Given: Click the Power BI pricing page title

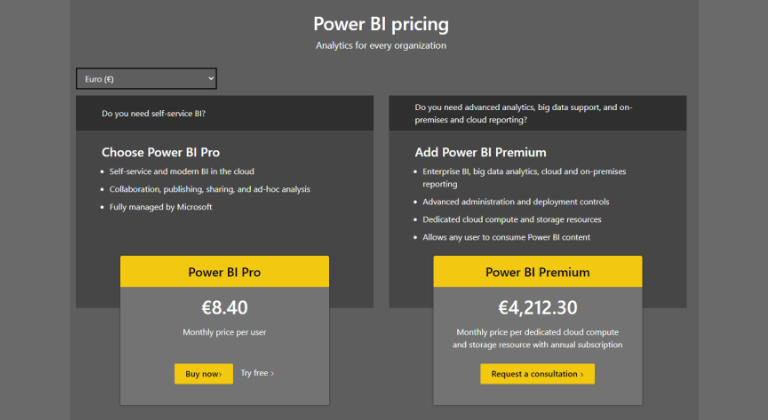Looking at the screenshot, I should coord(381,24).
